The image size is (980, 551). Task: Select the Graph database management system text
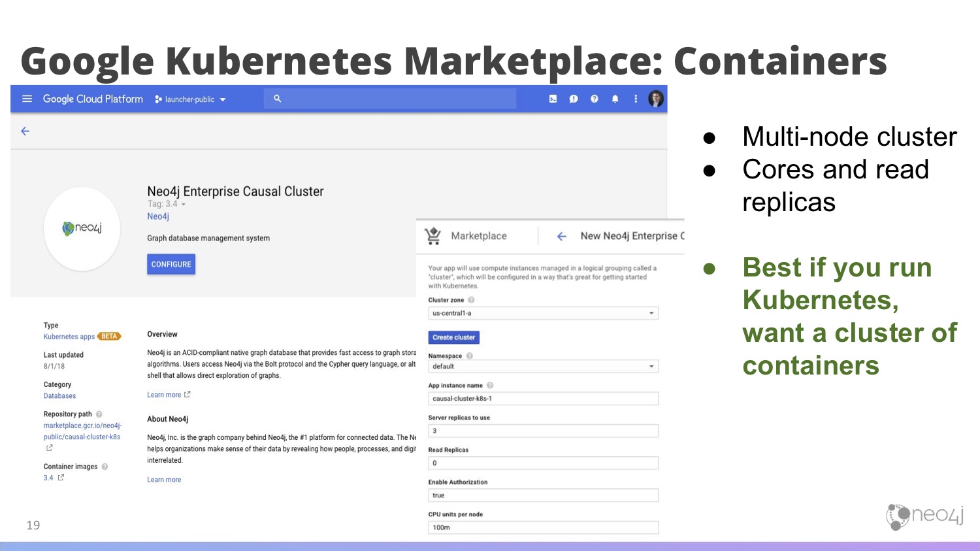[208, 239]
